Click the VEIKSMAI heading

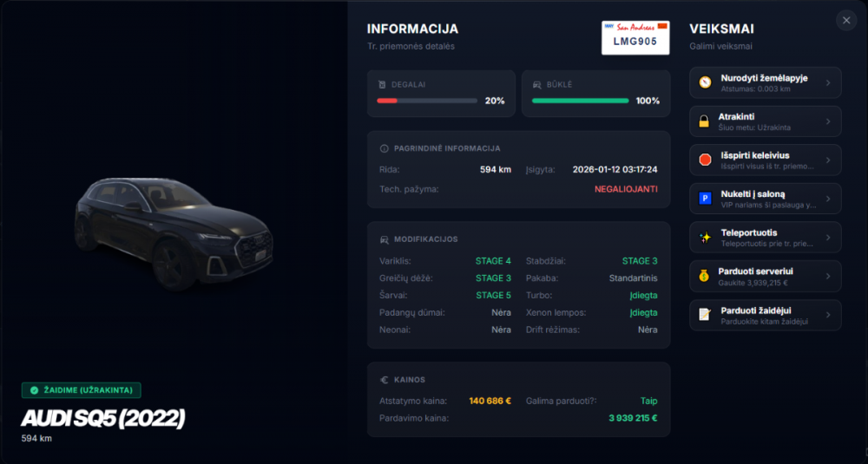point(721,29)
